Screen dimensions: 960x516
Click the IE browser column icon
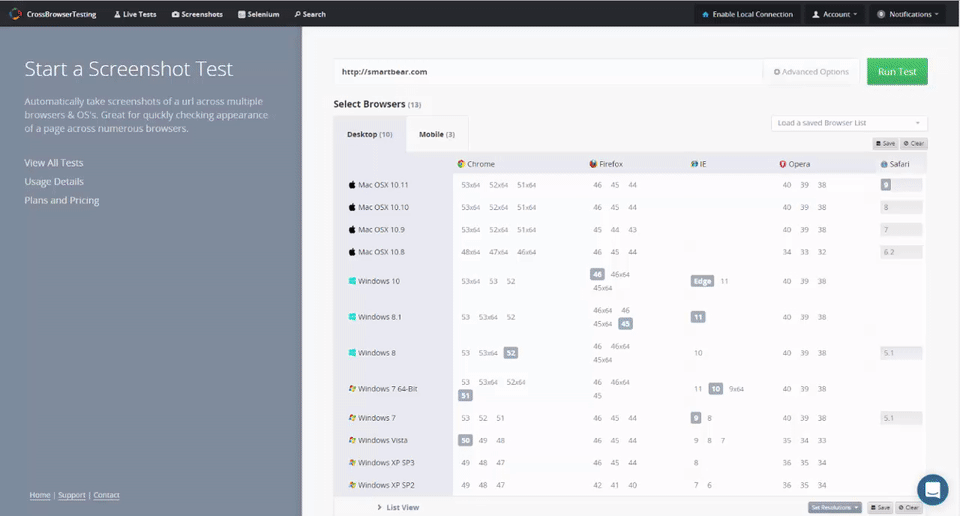[694, 164]
